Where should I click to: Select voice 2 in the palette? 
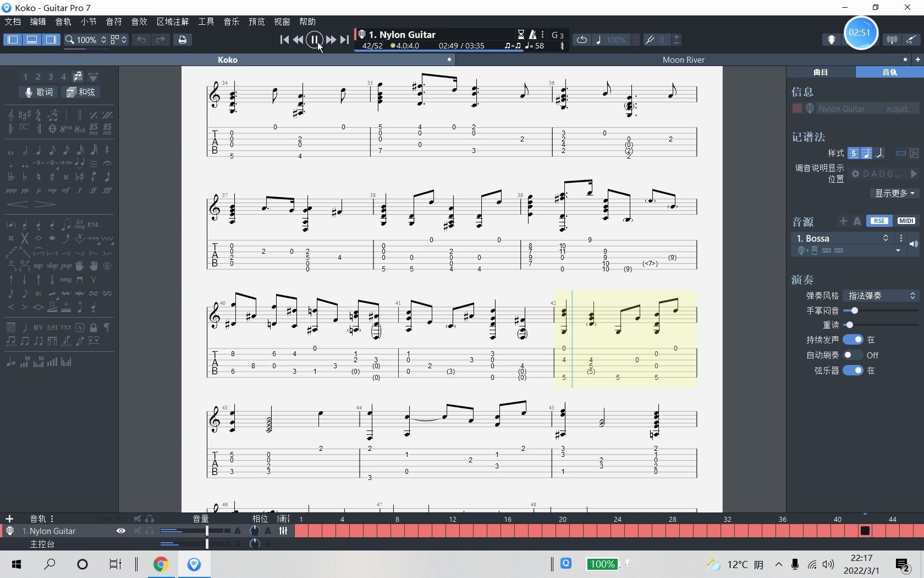38,77
